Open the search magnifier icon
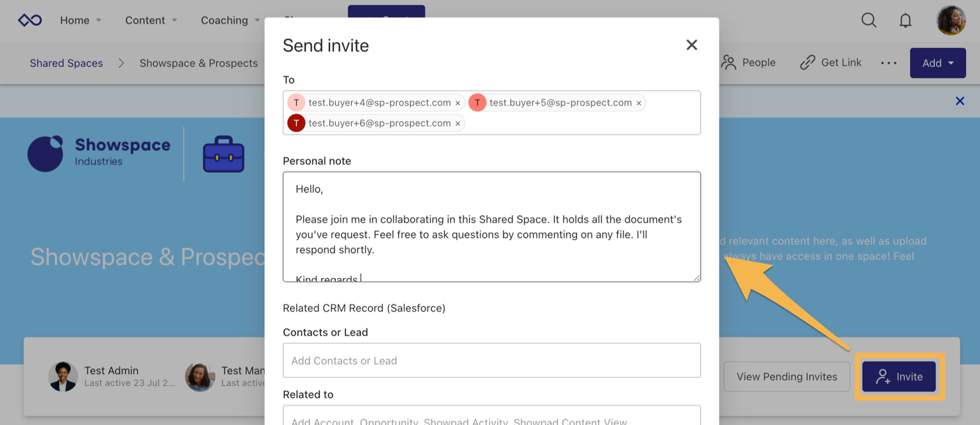980x425 pixels. pyautogui.click(x=869, y=20)
